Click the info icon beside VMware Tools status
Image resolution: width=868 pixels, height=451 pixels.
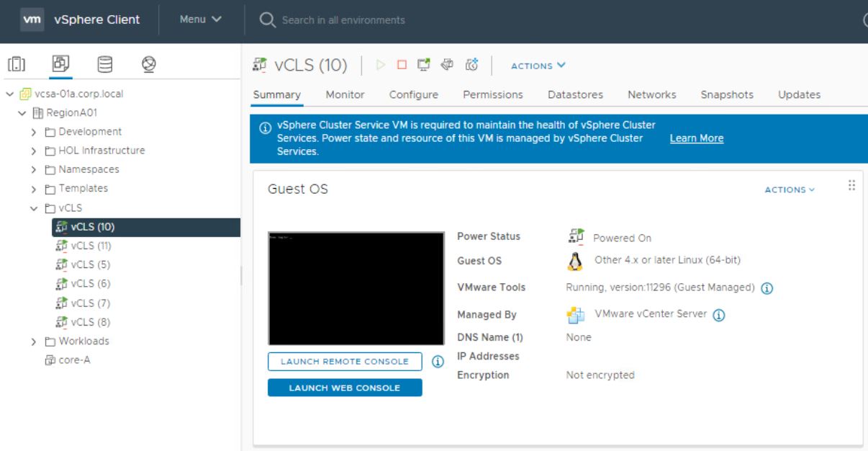point(767,288)
